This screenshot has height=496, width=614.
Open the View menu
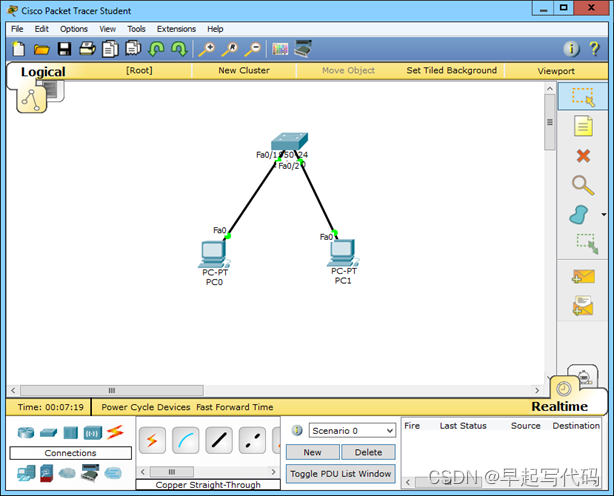pyautogui.click(x=107, y=29)
